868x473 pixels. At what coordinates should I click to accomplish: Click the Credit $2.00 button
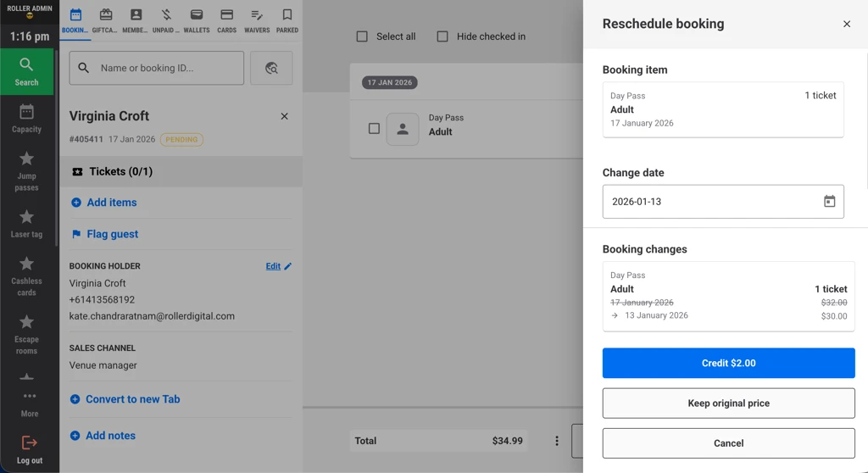pyautogui.click(x=728, y=363)
